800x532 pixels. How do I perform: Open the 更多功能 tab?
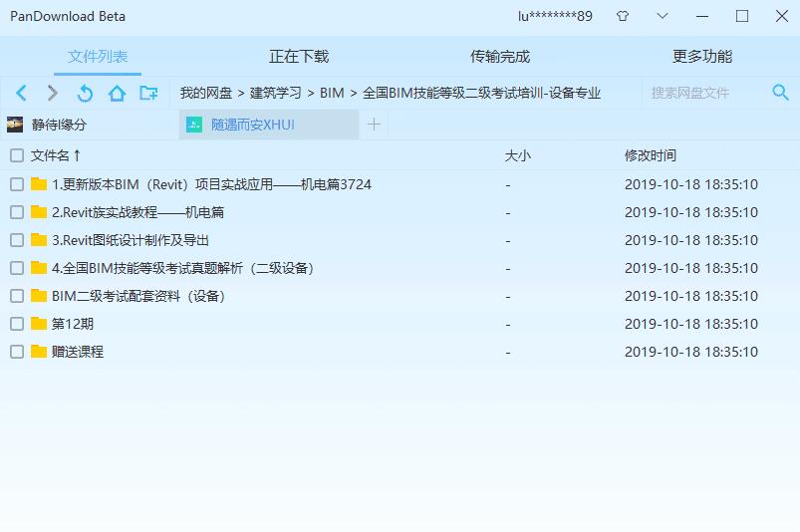point(702,56)
